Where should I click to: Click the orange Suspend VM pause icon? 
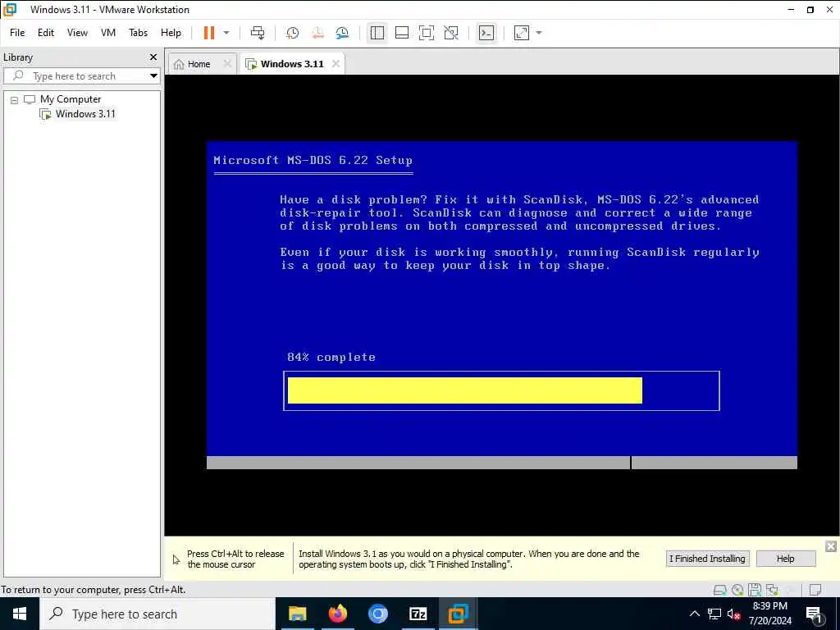pyautogui.click(x=209, y=33)
